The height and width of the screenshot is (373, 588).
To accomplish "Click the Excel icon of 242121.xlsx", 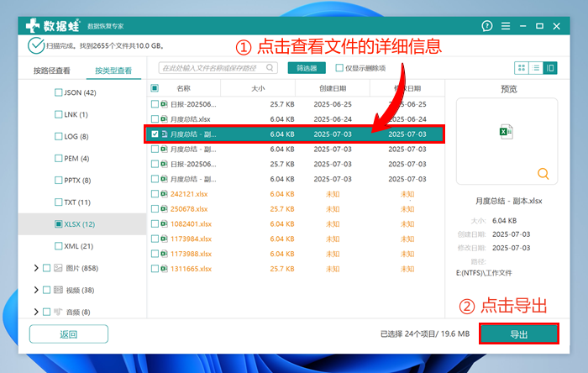I will (x=164, y=194).
